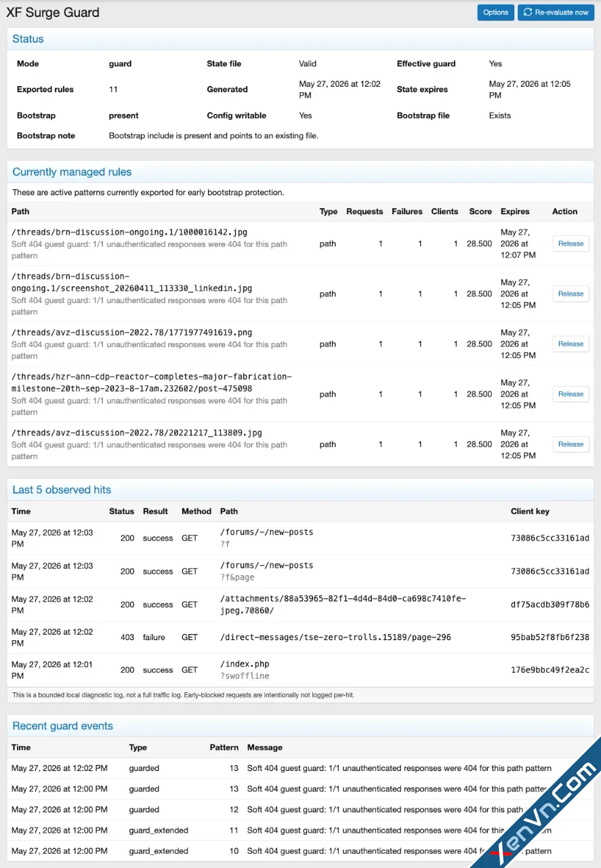Click client key 176e9bbc49f2ea2c
The height and width of the screenshot is (868, 601).
(x=550, y=670)
